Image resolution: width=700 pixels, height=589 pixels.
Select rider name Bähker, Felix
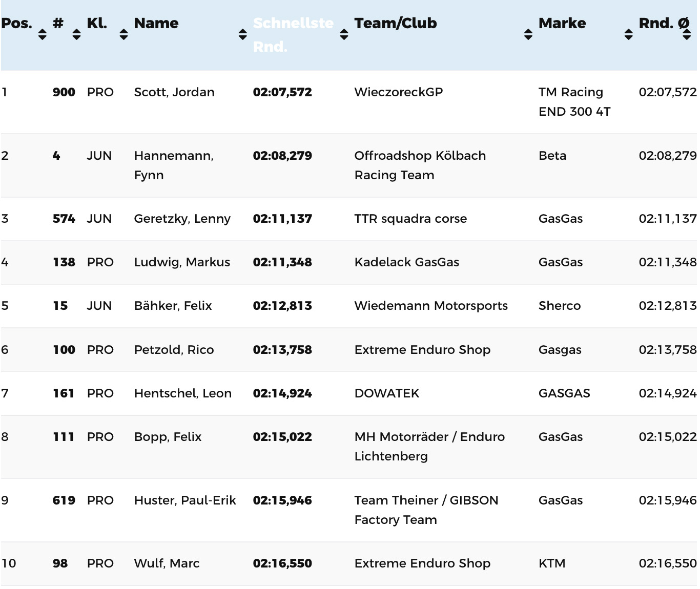[173, 306]
